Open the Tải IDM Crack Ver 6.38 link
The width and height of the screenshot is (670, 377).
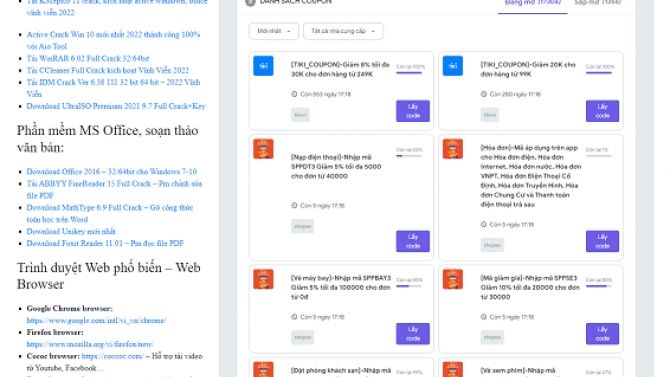coord(113,88)
